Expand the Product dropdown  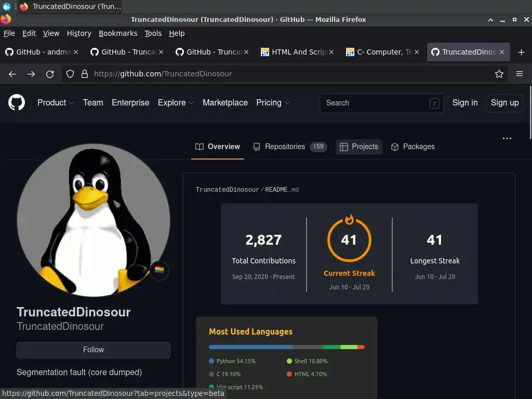56,102
